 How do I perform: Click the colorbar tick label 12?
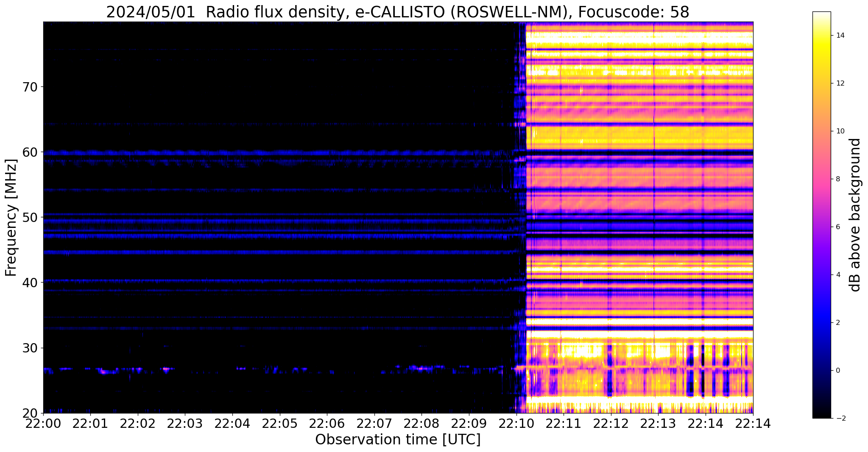(x=840, y=83)
